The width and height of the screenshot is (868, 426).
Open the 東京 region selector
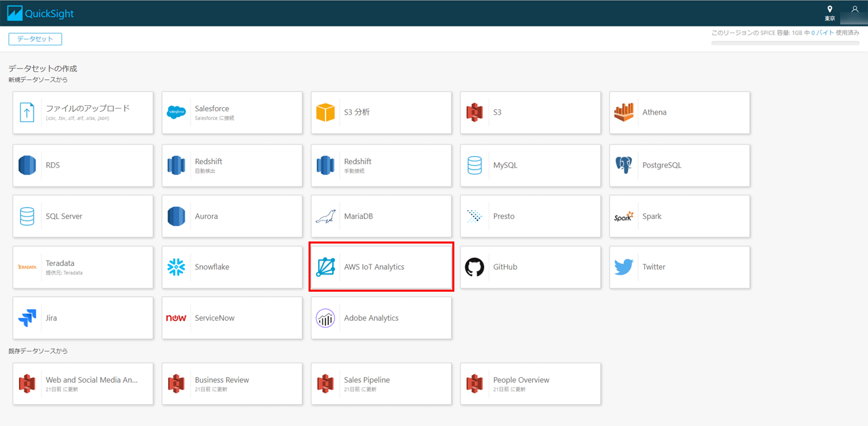tap(830, 13)
